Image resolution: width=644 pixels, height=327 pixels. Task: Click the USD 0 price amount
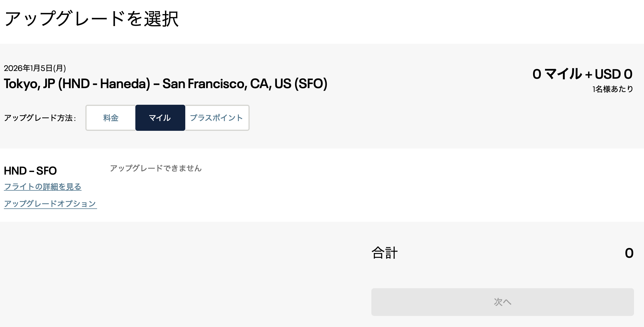point(613,74)
